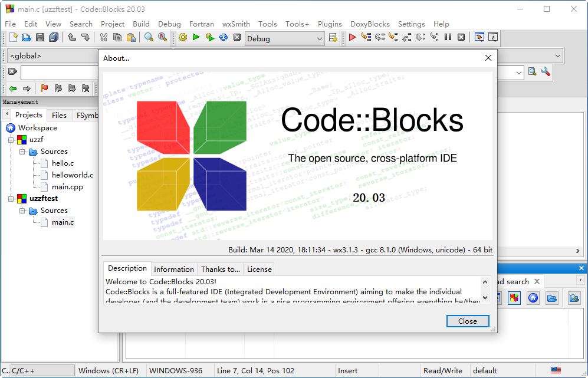
Task: Collapse the Sources folder under uzzftest
Action: pyautogui.click(x=22, y=211)
